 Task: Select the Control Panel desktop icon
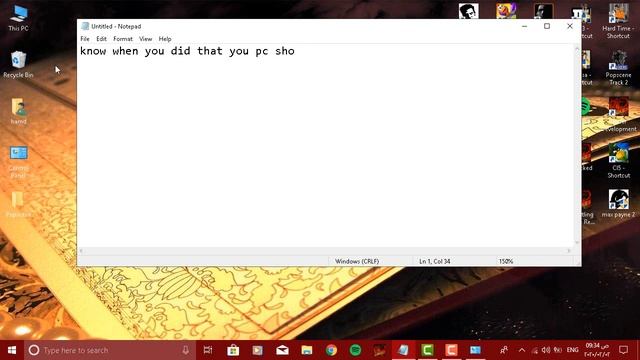coord(18,162)
